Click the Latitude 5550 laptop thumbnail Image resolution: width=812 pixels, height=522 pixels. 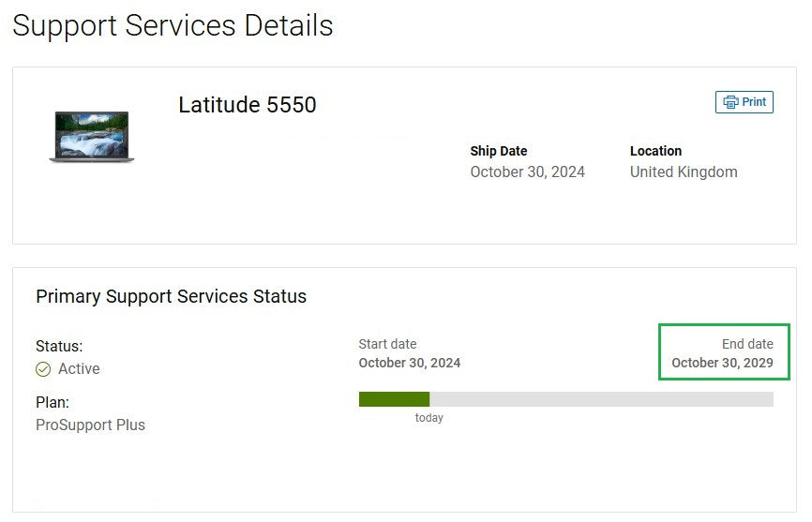92,137
